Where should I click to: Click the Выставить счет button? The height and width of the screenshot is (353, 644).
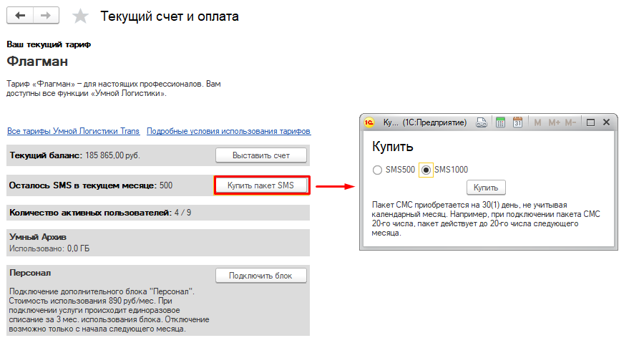[x=261, y=155]
